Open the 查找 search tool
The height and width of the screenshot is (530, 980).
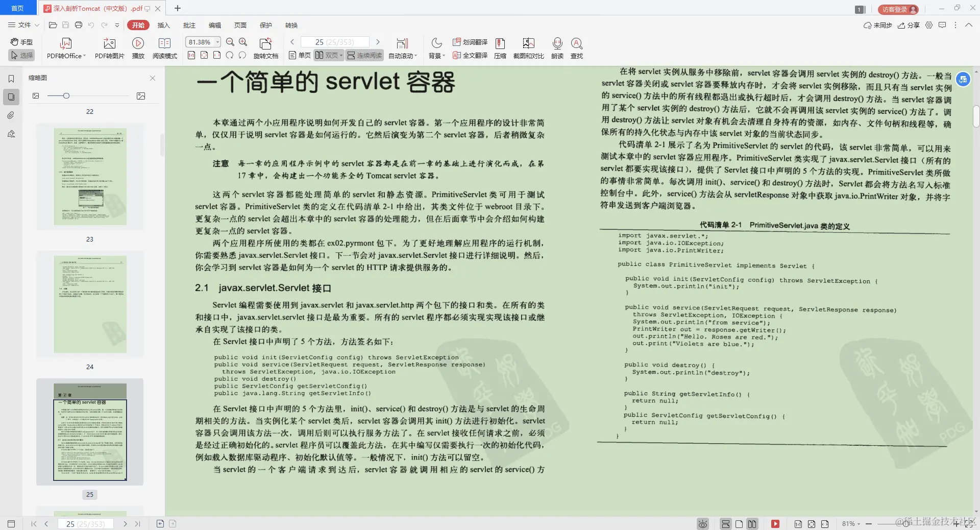click(x=577, y=48)
